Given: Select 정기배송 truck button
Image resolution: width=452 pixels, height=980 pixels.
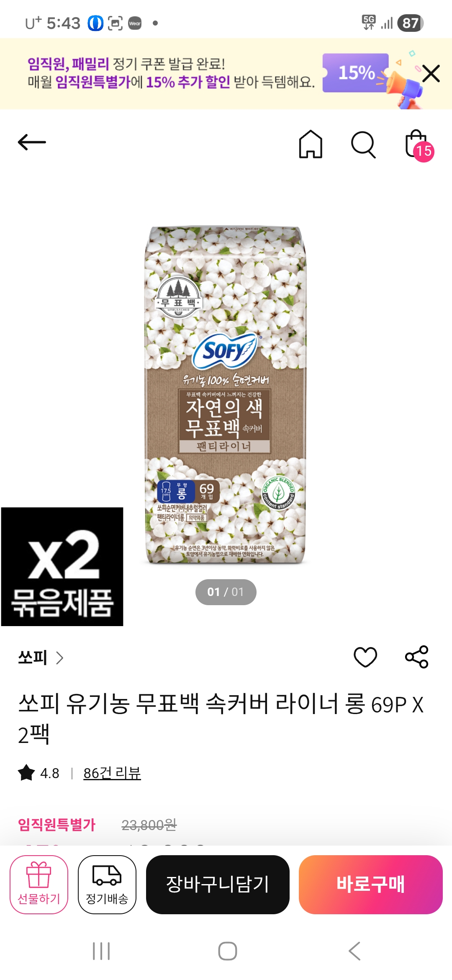Looking at the screenshot, I should tap(107, 885).
